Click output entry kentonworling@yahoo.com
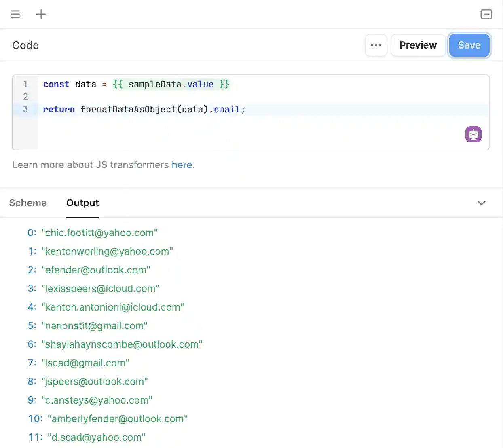503x448 pixels. pos(107,251)
